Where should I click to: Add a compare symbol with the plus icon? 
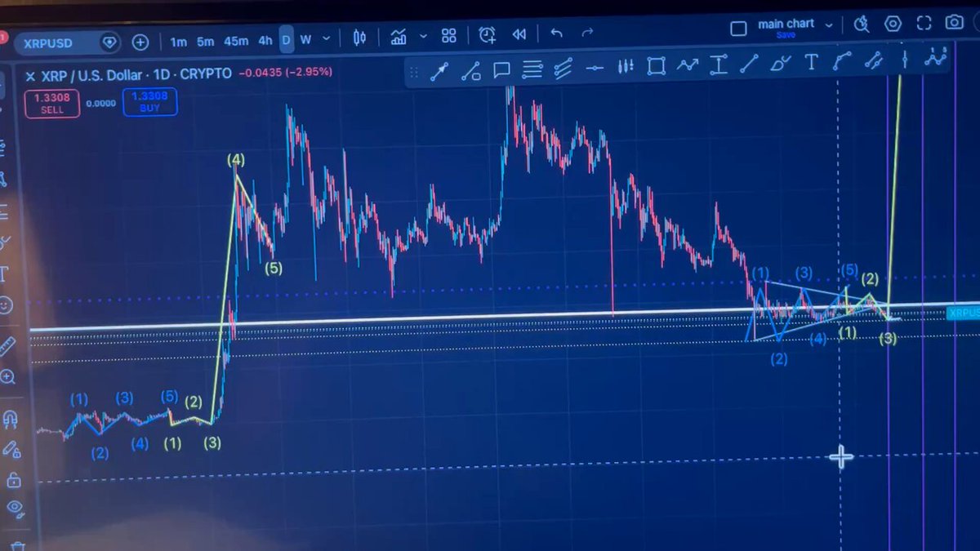pyautogui.click(x=140, y=42)
